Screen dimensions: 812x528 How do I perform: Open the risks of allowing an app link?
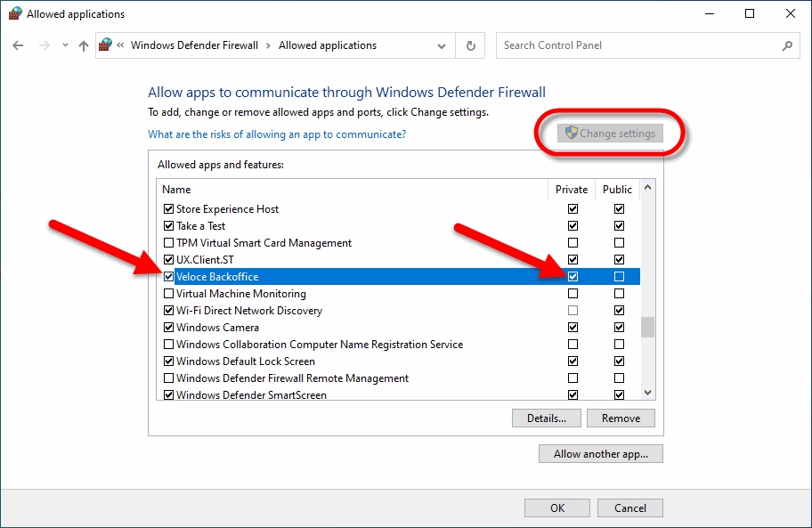[x=277, y=134]
